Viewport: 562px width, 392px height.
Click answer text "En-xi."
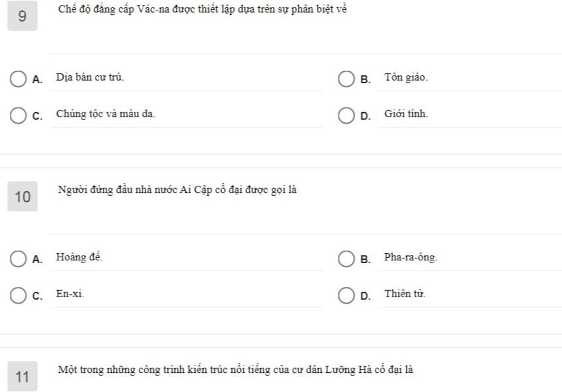click(x=70, y=294)
